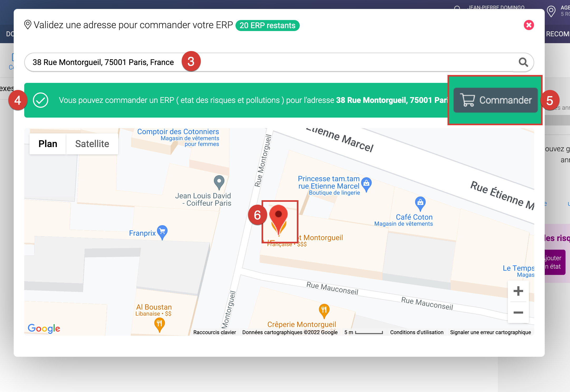Zoom in on the map
Viewport: 570px width, 392px height.
(x=518, y=291)
